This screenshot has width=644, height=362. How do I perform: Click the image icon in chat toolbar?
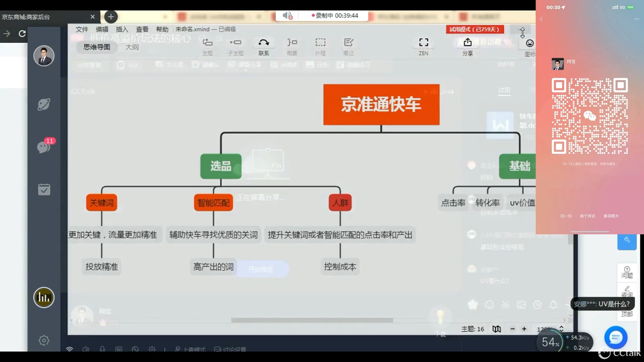tap(521, 305)
